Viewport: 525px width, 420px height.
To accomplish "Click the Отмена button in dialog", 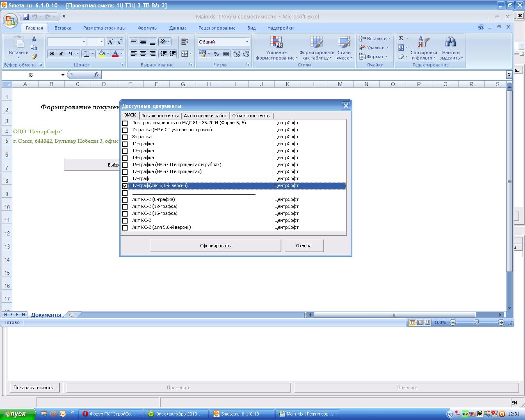I will tap(304, 246).
